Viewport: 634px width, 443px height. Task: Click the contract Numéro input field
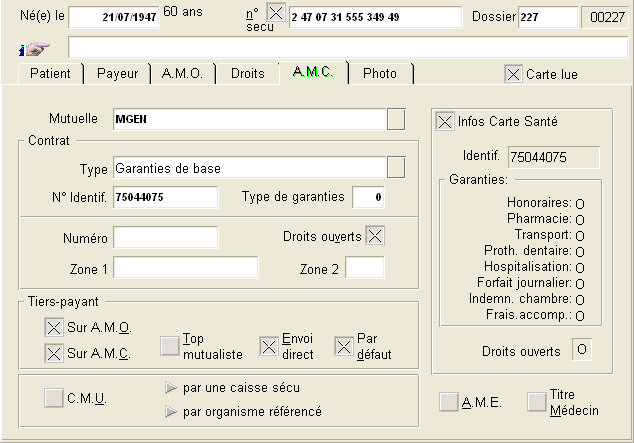point(165,237)
